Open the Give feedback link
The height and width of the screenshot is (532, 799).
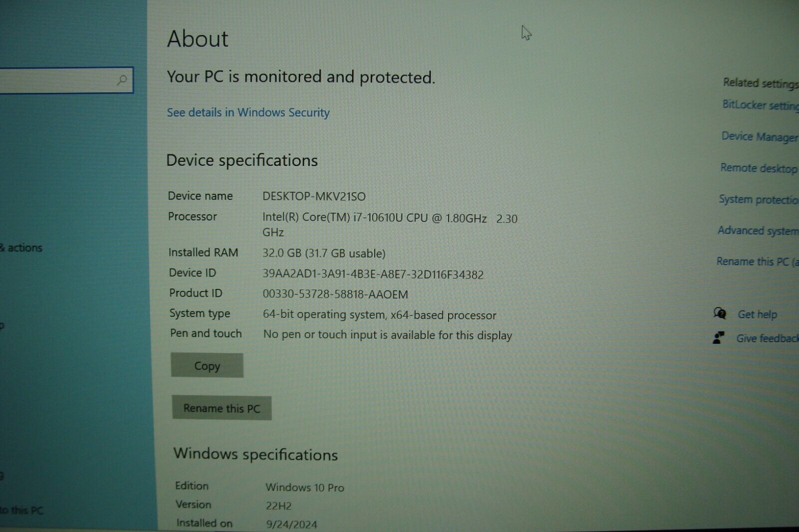click(x=768, y=338)
